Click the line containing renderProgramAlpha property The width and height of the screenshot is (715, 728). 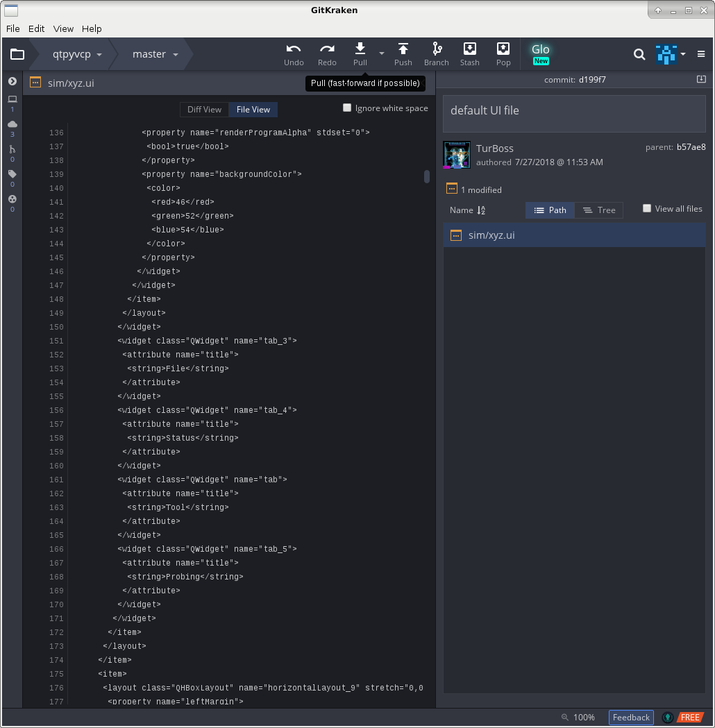[x=255, y=133]
